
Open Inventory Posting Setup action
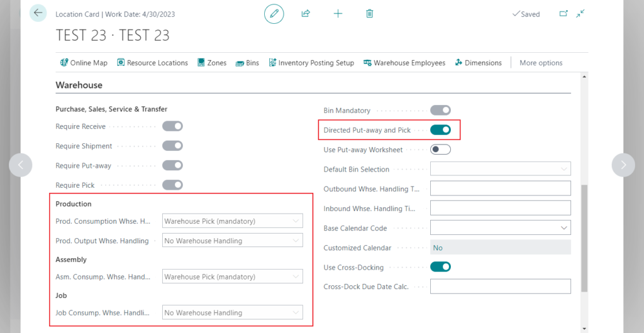[x=311, y=63]
